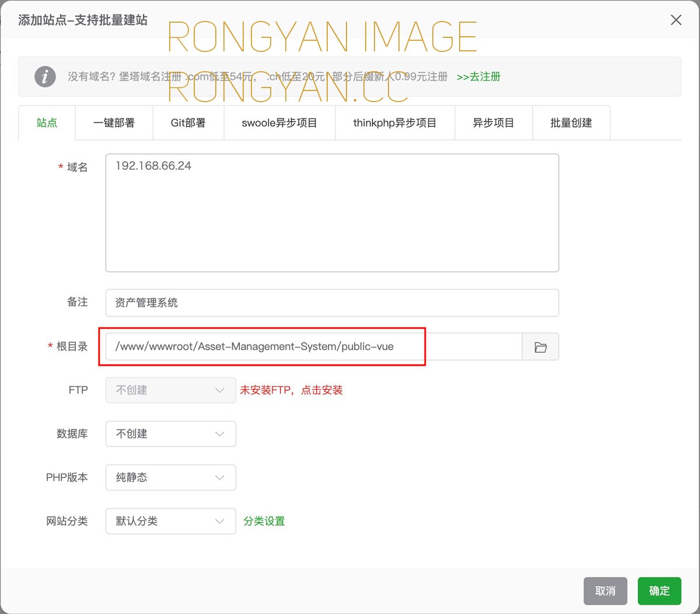Open the PHP版本 纯静态 dropdown
Image resolution: width=700 pixels, height=614 pixels.
coord(170,477)
